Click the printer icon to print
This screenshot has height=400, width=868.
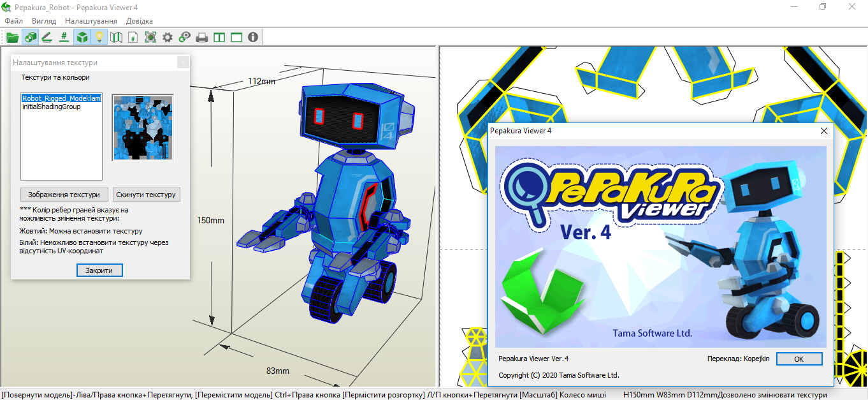coord(202,38)
